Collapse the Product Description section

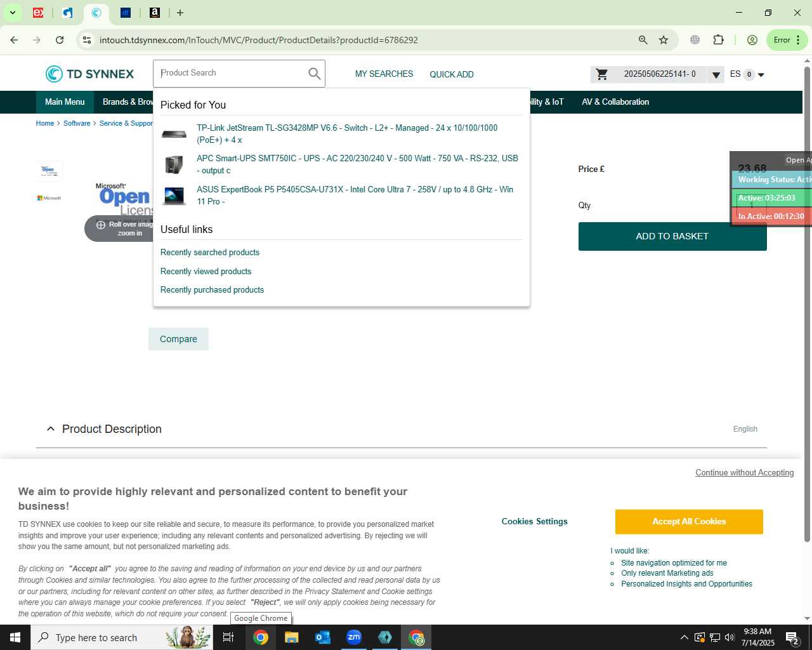click(x=51, y=429)
